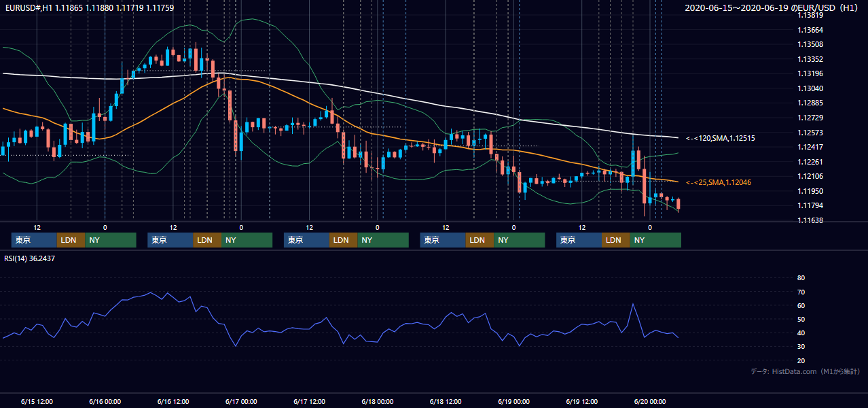Click the RSI scale value 80
This screenshot has width=868, height=408.
tap(801, 277)
